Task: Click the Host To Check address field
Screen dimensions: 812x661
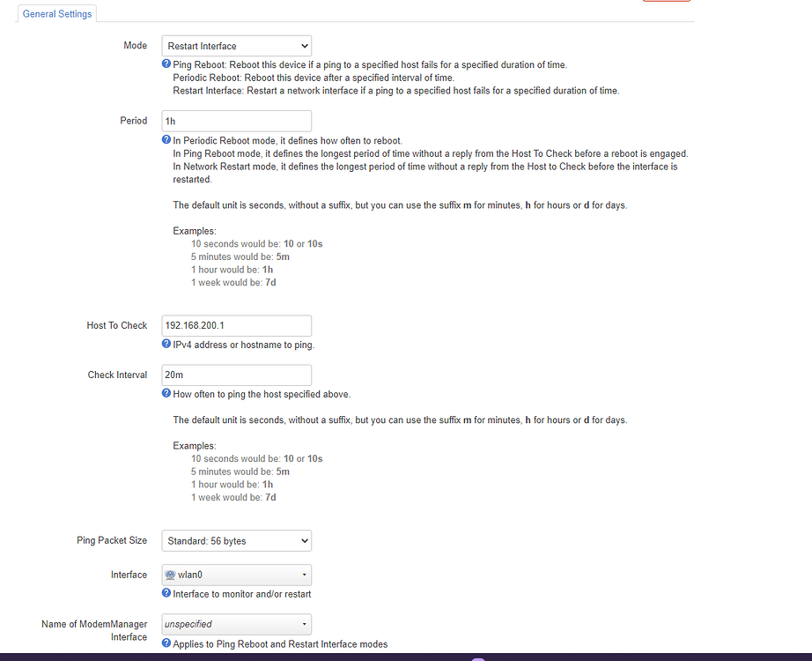Action: (x=236, y=325)
